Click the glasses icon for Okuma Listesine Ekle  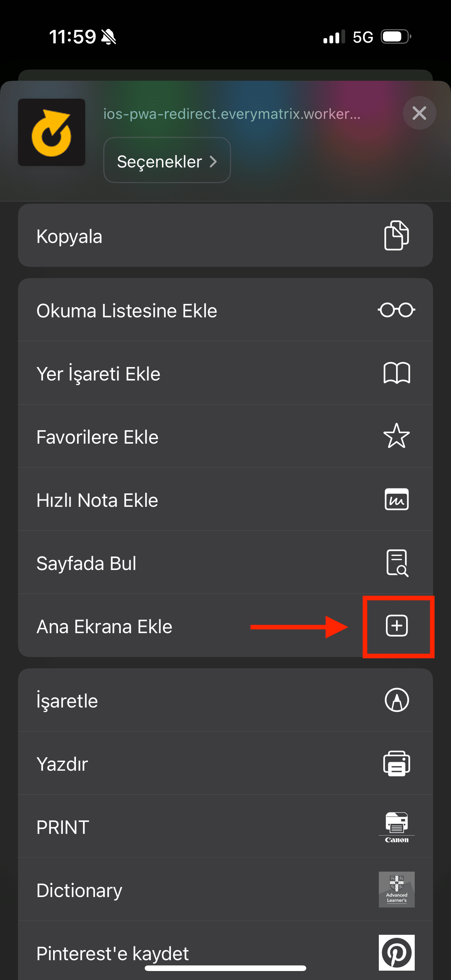pos(396,310)
